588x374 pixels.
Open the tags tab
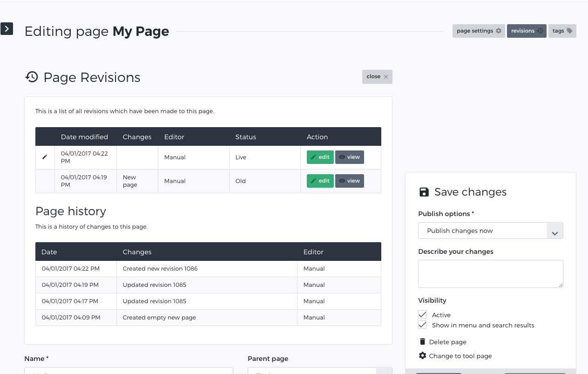point(562,31)
